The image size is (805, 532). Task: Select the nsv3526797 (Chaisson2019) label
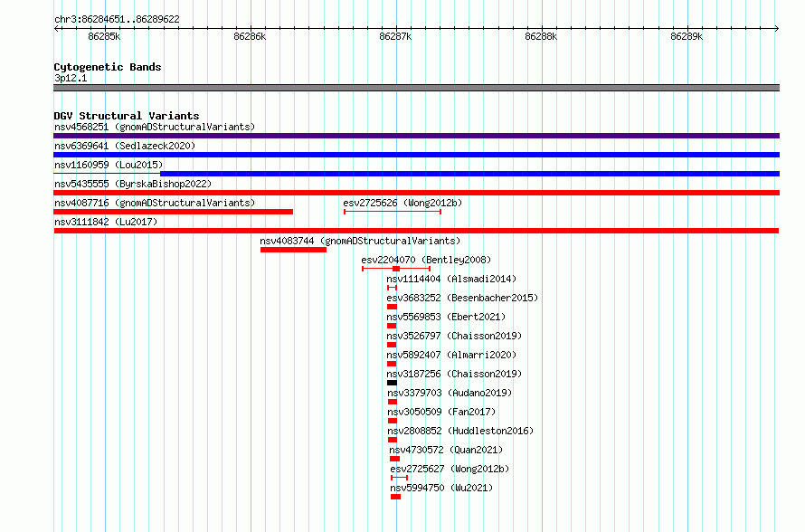(x=454, y=336)
